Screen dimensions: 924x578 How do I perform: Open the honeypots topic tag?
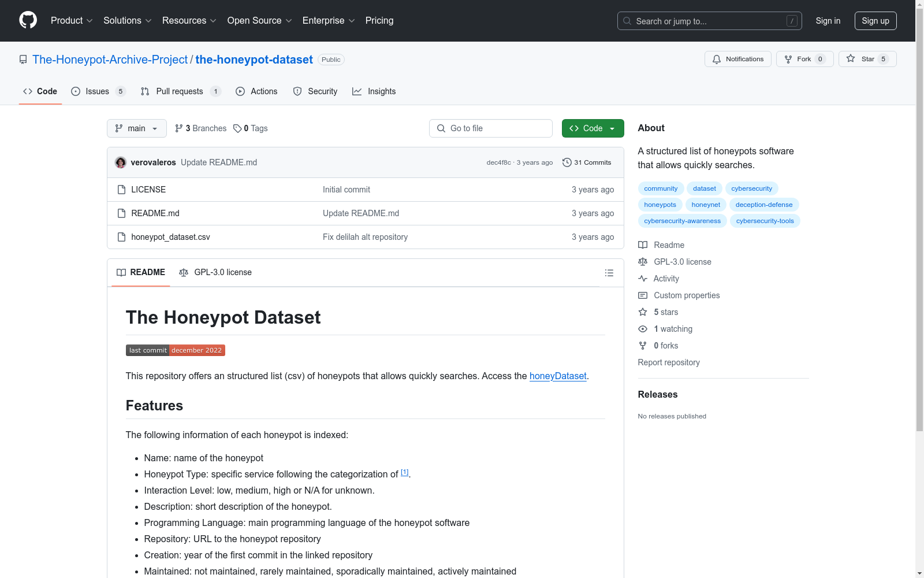click(x=660, y=205)
